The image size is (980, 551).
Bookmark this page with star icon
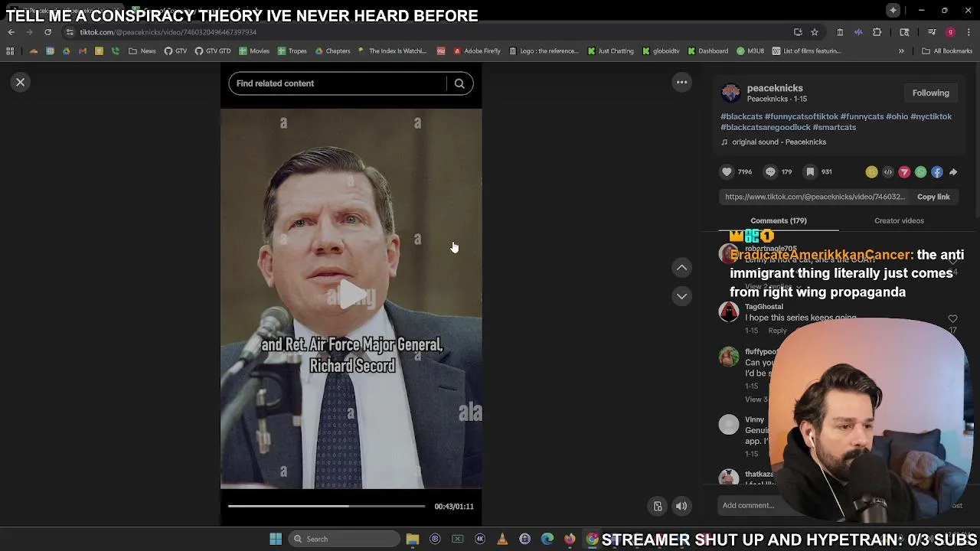pos(815,32)
